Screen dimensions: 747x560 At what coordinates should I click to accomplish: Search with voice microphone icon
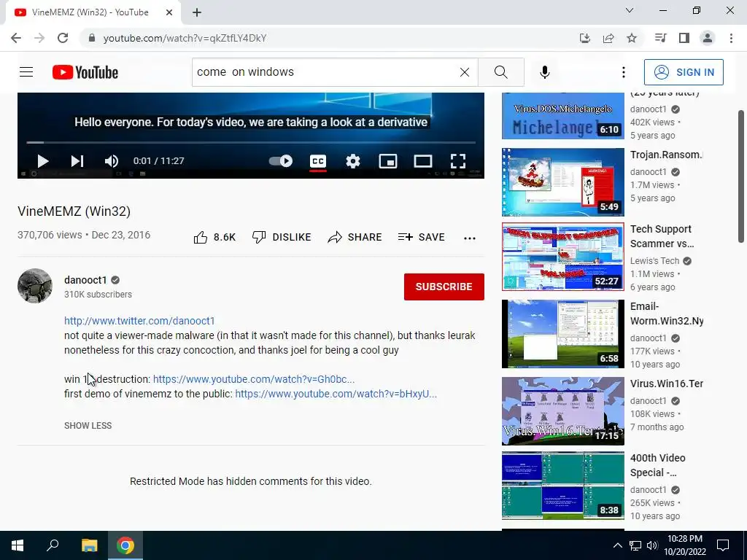545,72
